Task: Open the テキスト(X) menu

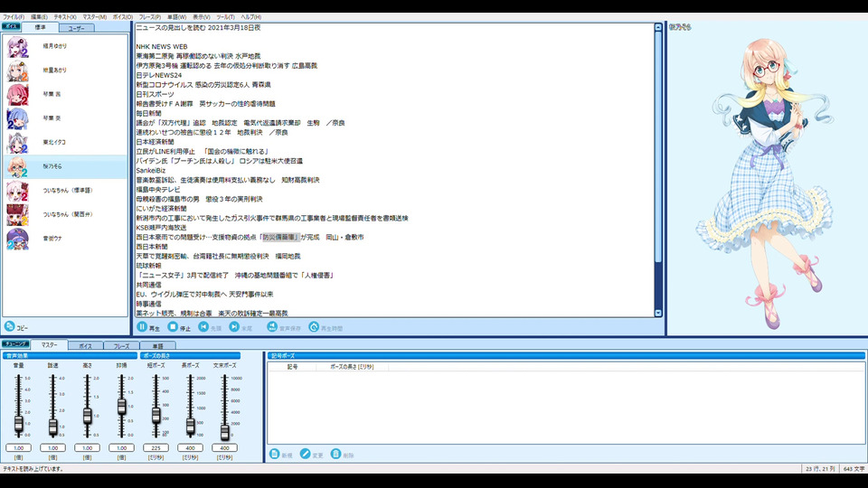Action: click(65, 17)
